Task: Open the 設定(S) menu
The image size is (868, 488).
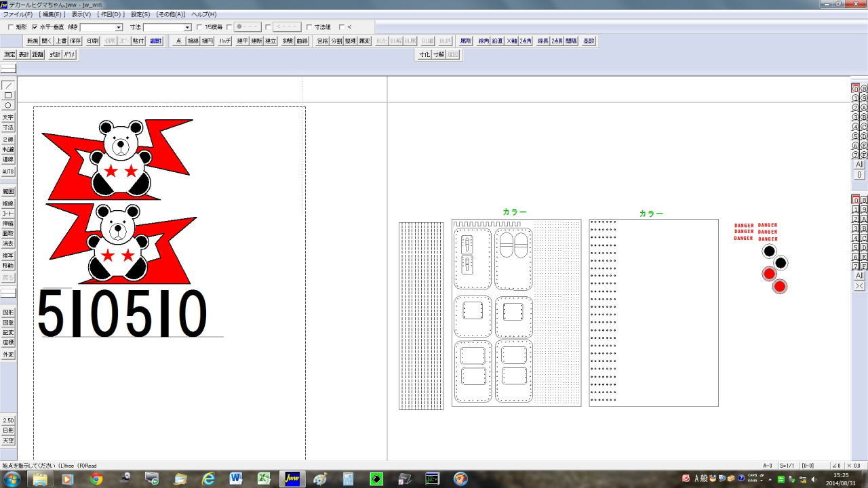Action: tap(140, 14)
